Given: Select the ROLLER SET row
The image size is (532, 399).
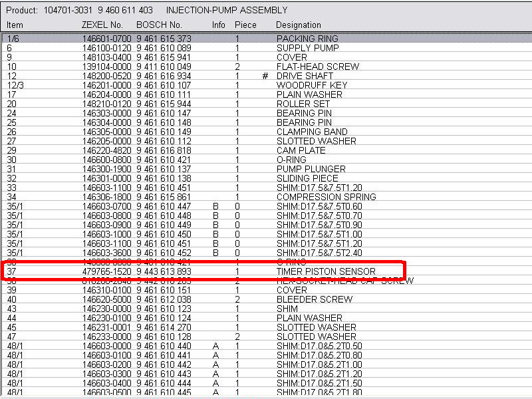Looking at the screenshot, I should (267, 104).
